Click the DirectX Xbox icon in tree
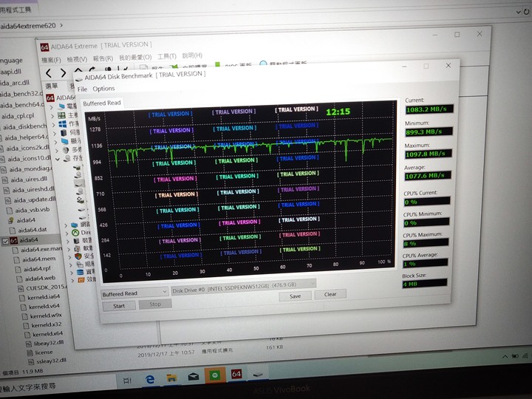The image size is (532, 399). pyautogui.click(x=75, y=233)
